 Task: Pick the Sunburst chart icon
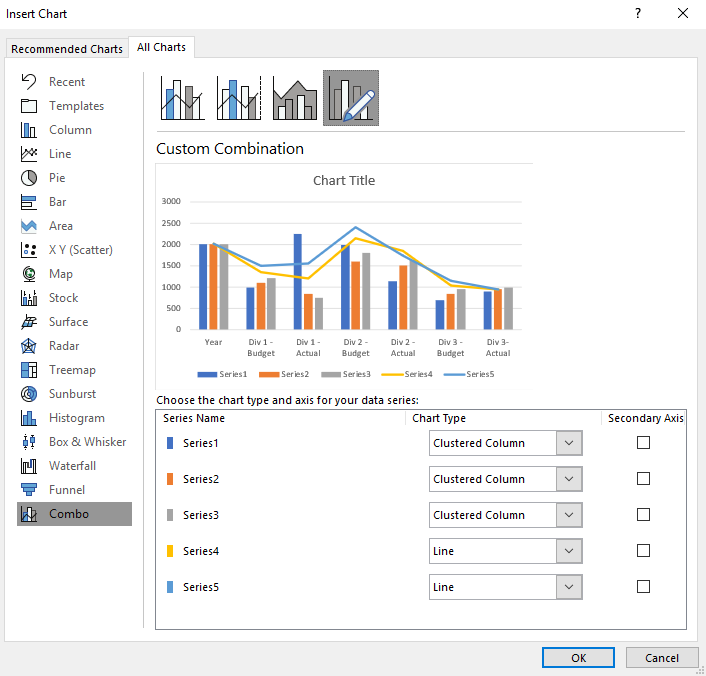pos(29,394)
